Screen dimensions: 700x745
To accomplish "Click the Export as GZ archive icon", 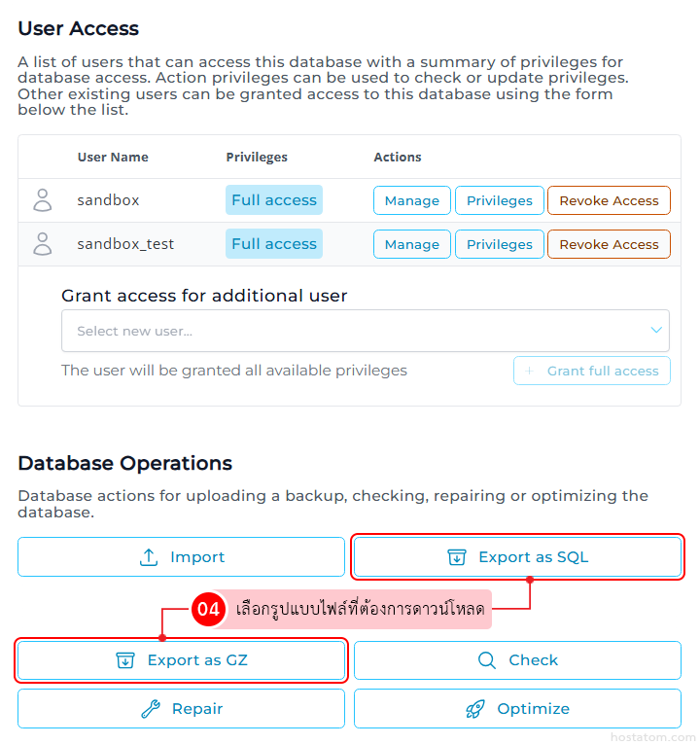I will point(125,660).
